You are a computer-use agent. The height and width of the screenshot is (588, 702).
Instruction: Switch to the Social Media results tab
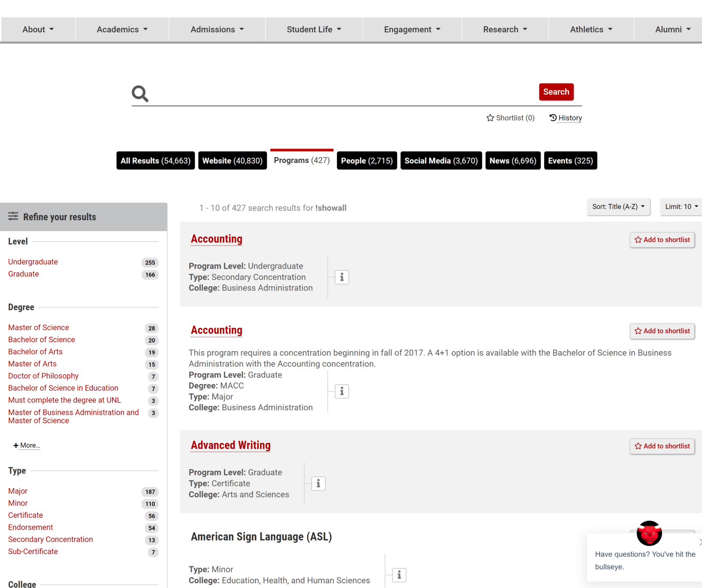point(441,161)
